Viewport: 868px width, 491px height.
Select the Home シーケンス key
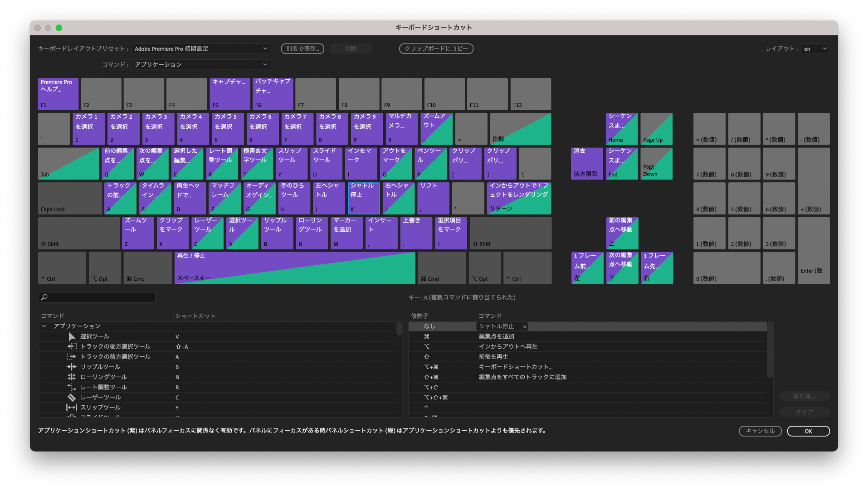(622, 129)
